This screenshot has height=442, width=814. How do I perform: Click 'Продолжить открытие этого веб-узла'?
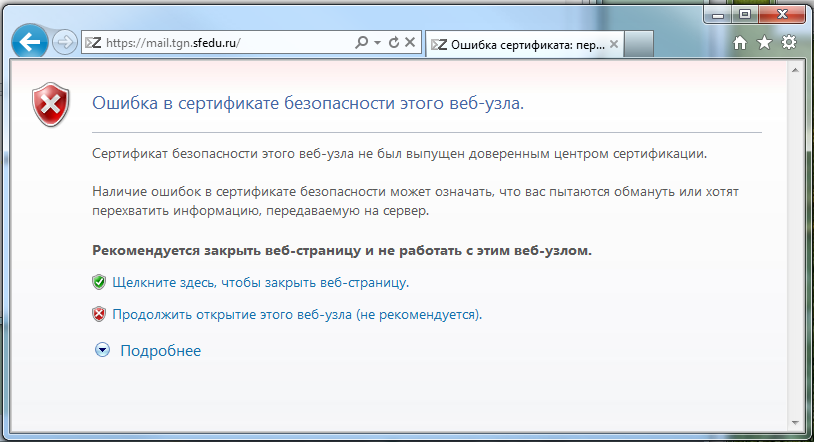click(x=297, y=315)
